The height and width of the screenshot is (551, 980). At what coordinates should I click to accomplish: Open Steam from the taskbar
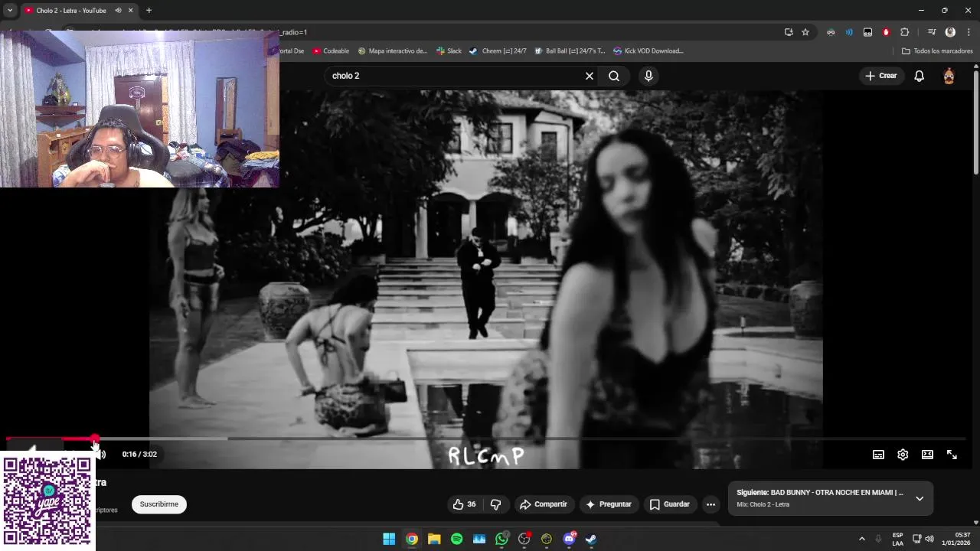point(591,539)
